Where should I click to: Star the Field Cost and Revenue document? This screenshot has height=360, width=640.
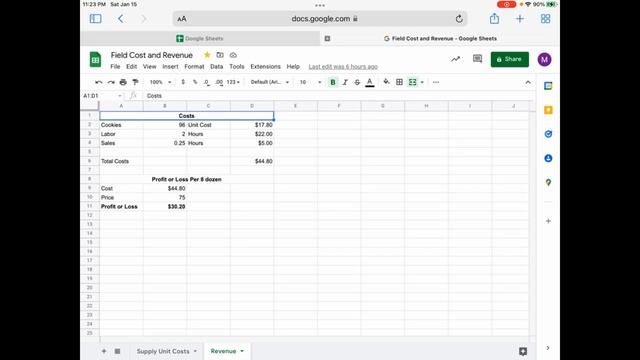207,55
